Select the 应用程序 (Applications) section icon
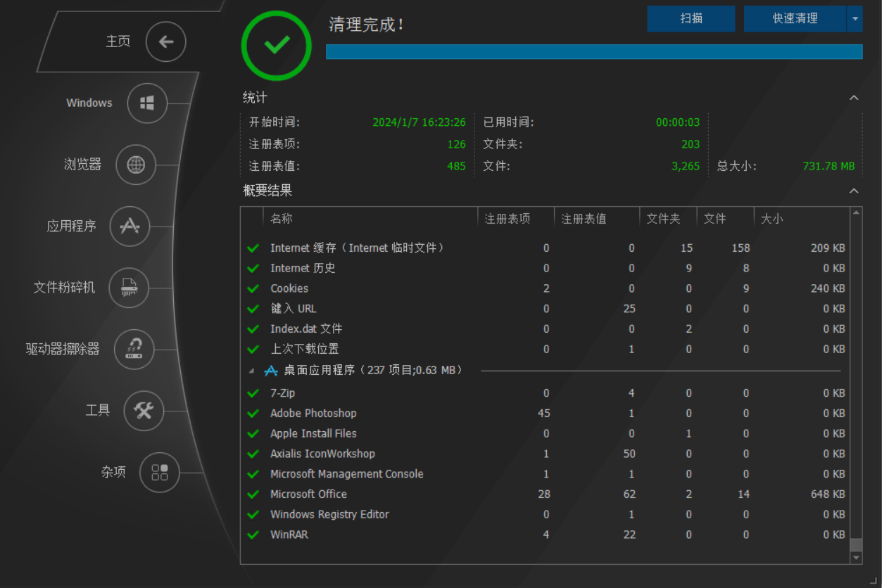 tap(128, 226)
